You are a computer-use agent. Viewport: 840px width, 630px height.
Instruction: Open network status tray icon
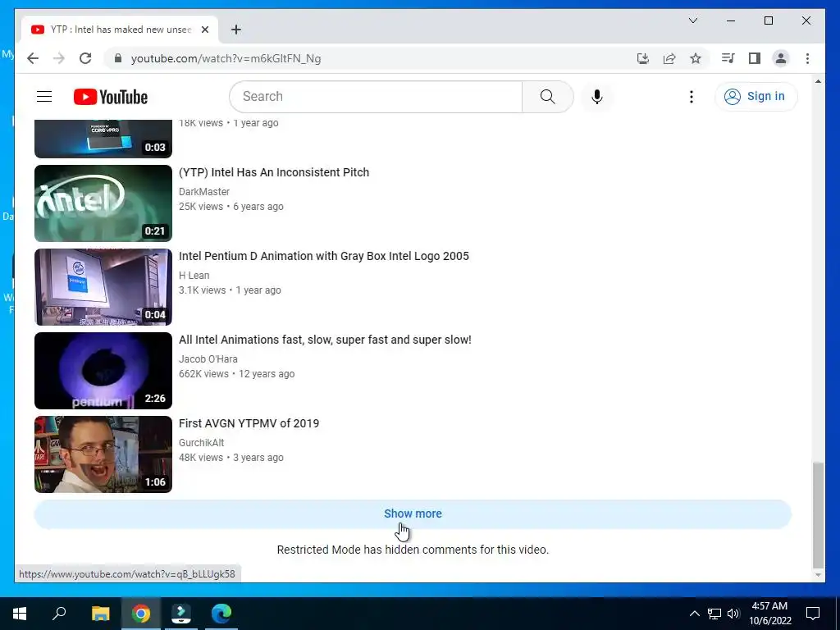point(714,614)
